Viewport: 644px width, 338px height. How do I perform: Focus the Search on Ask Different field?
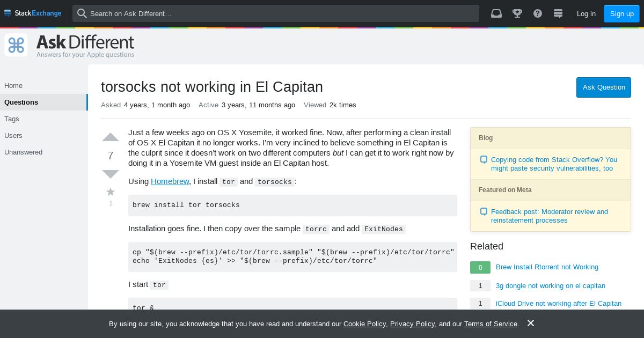point(276,13)
